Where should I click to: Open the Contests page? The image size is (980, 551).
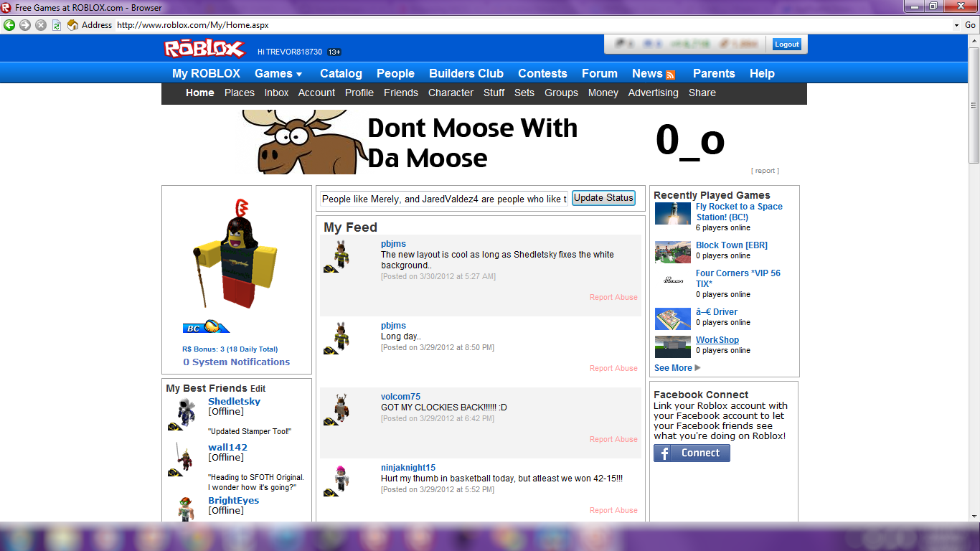(x=542, y=73)
